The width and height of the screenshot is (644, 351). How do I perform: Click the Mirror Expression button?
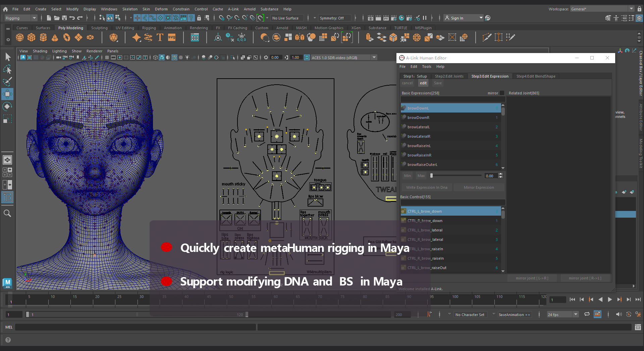tap(479, 187)
